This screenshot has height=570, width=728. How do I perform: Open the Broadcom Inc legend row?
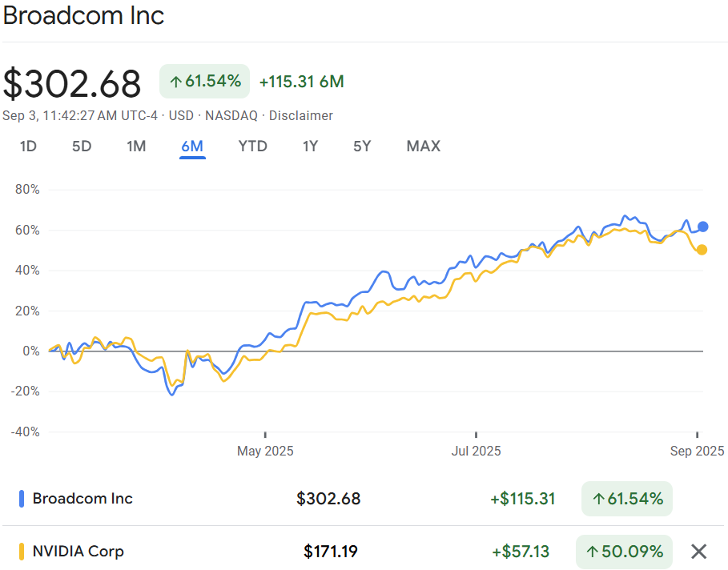click(x=82, y=499)
